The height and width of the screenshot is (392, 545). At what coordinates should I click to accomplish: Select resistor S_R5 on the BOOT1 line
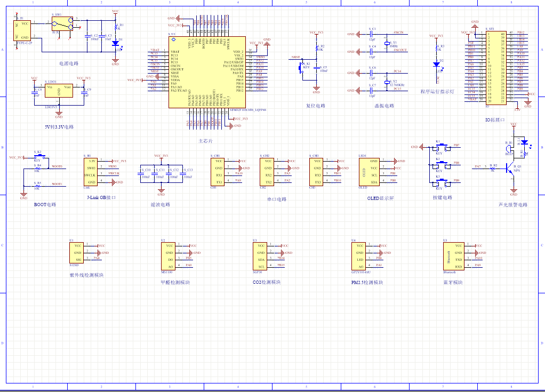click(37, 186)
